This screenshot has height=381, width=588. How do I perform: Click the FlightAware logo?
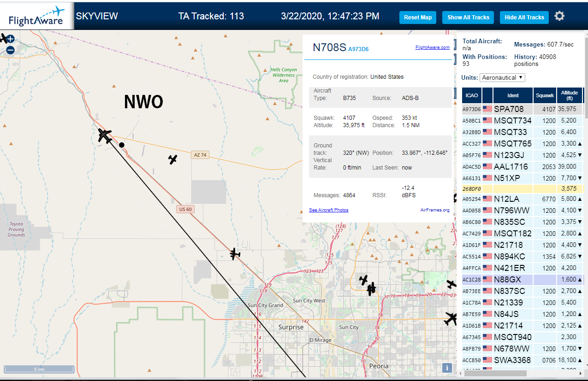[37, 16]
